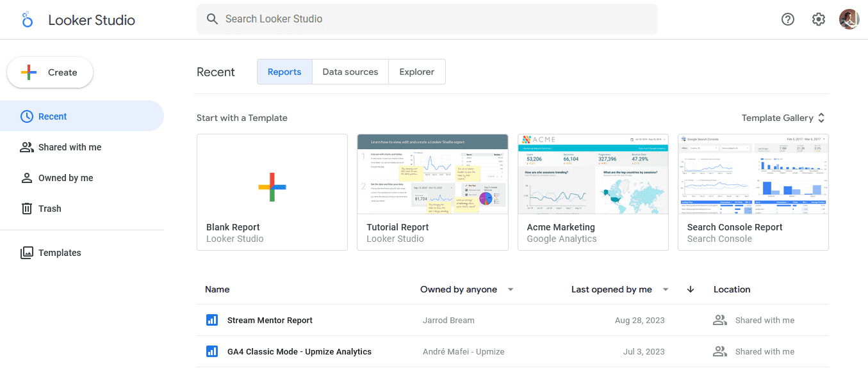
Task: Click the Recent clock icon
Action: tap(27, 116)
